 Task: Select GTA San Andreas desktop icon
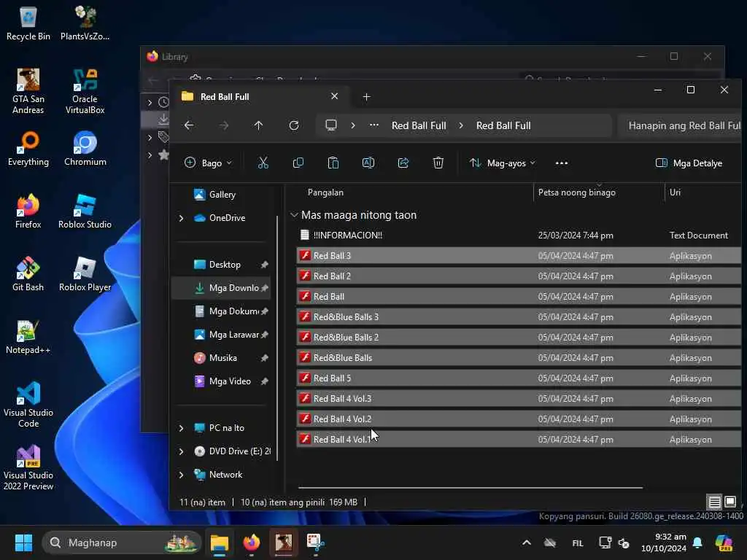click(28, 91)
